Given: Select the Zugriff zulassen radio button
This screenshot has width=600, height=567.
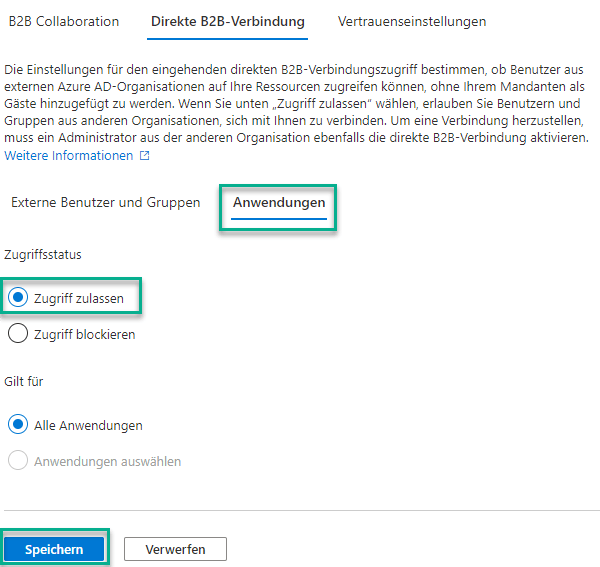Looking at the screenshot, I should tap(18, 297).
